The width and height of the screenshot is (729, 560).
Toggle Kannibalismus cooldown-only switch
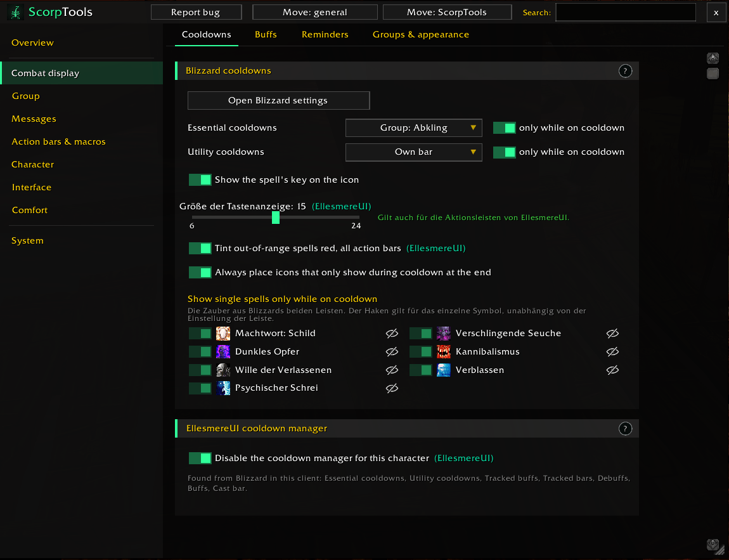click(421, 351)
